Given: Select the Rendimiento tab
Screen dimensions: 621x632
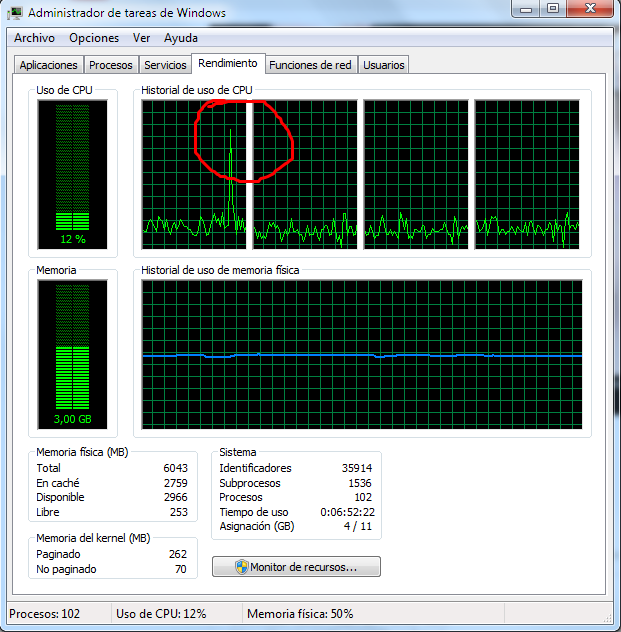Looking at the screenshot, I should pos(228,63).
